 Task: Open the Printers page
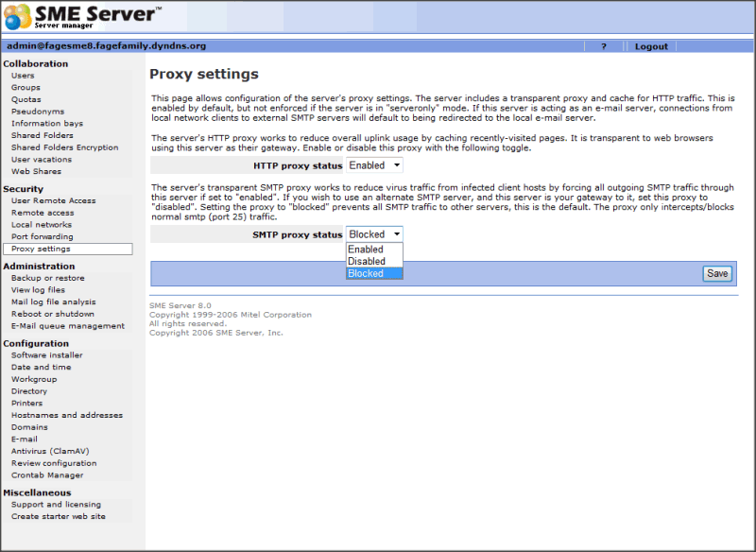pos(27,403)
